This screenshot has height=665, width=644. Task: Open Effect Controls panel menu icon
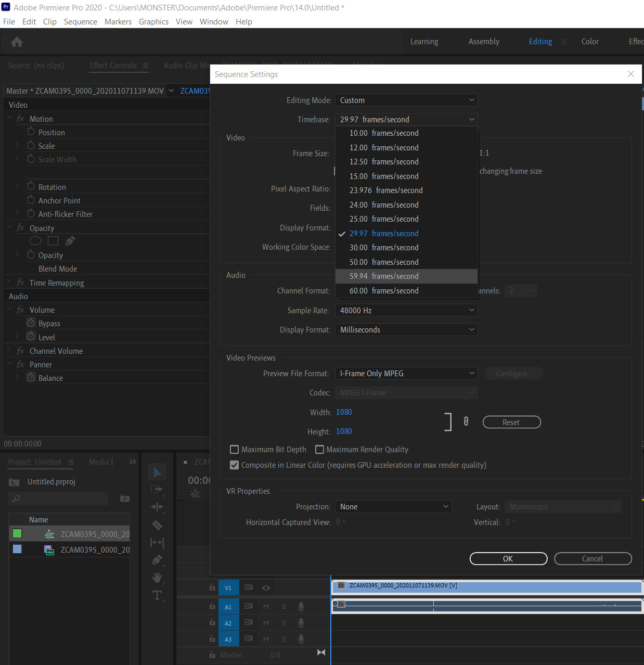tap(146, 66)
